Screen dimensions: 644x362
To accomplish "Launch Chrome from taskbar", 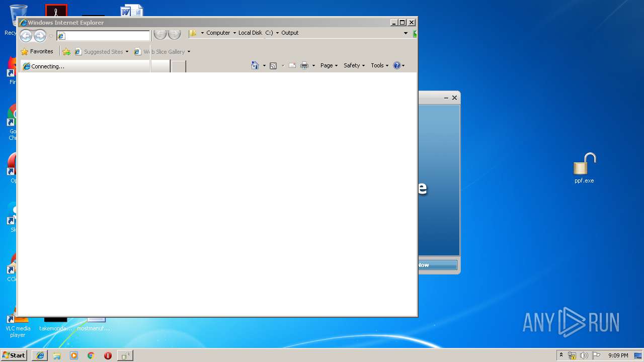I will pyautogui.click(x=91, y=355).
